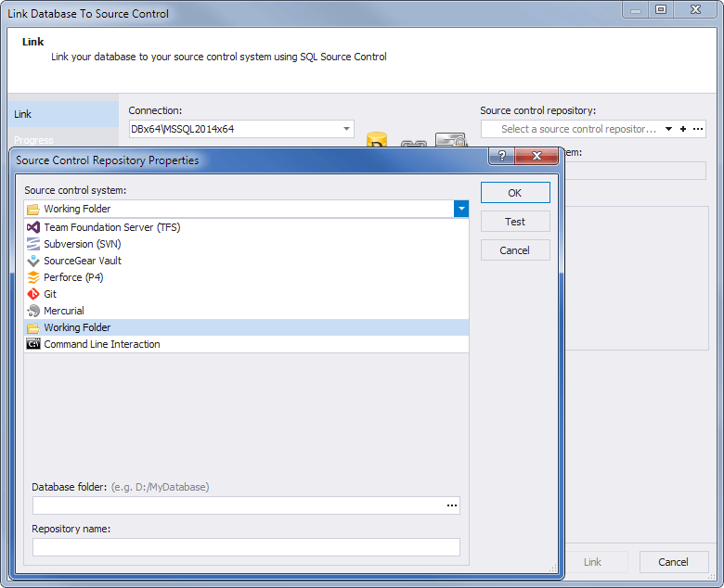Image resolution: width=724 pixels, height=588 pixels.
Task: Click the TFS Visual Studio icon
Action: pyautogui.click(x=33, y=227)
